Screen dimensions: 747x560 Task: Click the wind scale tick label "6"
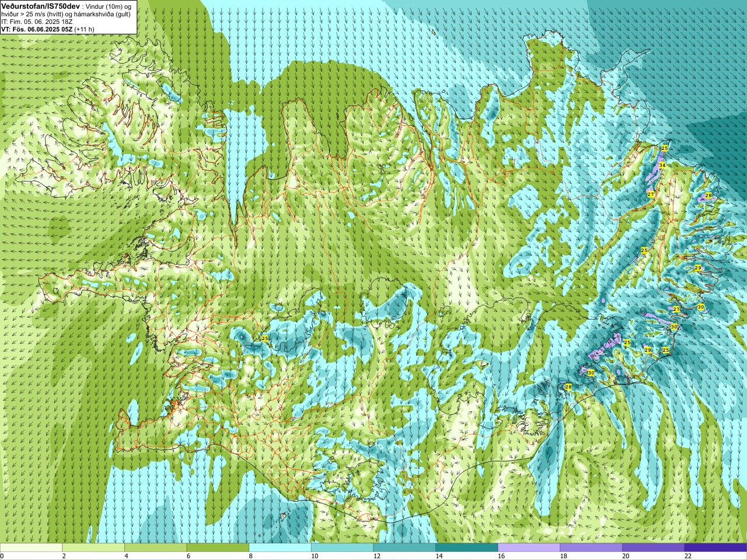point(189,556)
